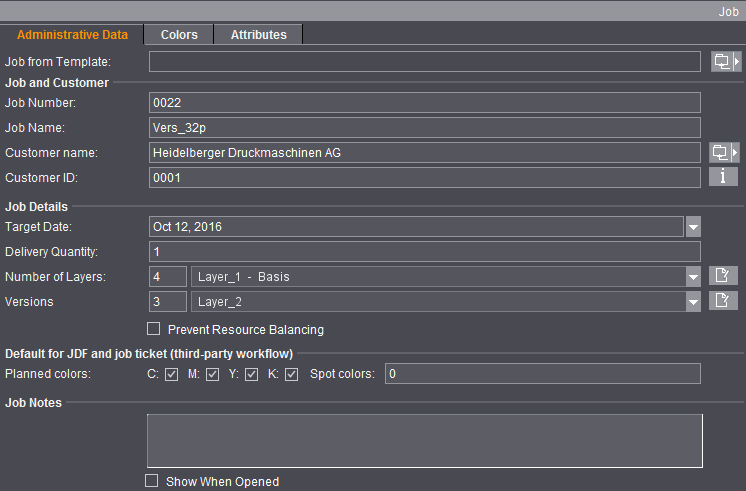Toggle the K planned color checkbox
The image size is (746, 491).
coord(291,375)
